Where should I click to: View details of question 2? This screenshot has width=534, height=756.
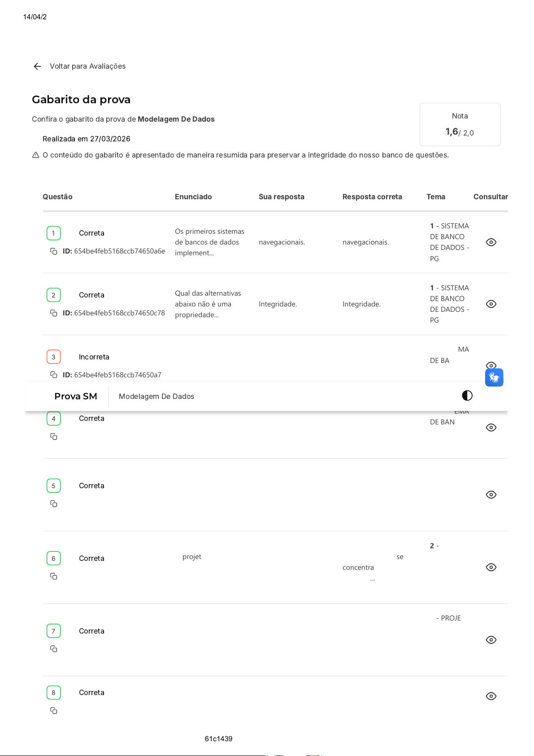(x=491, y=304)
